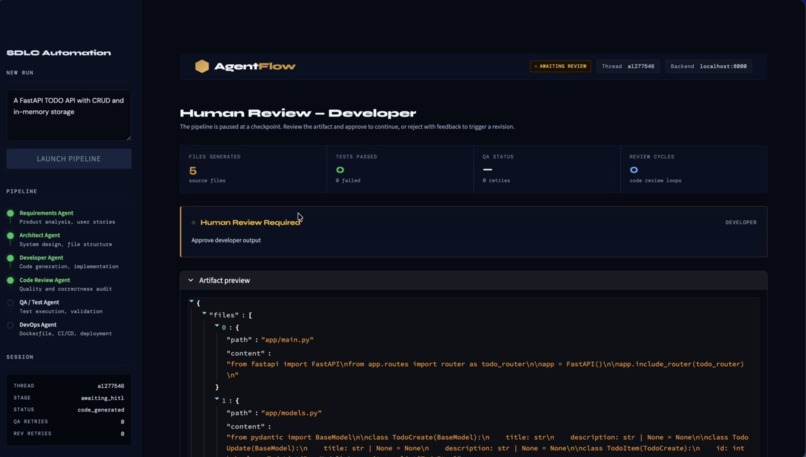Select DevOps Agent pipeline step

point(65,329)
